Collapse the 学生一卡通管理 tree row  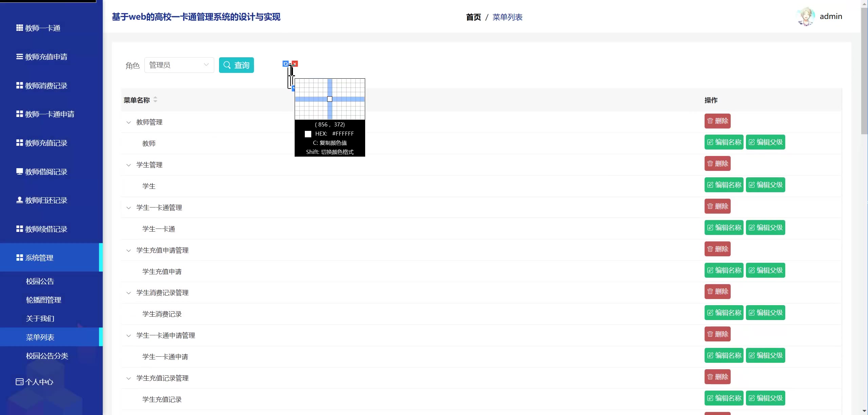[129, 208]
